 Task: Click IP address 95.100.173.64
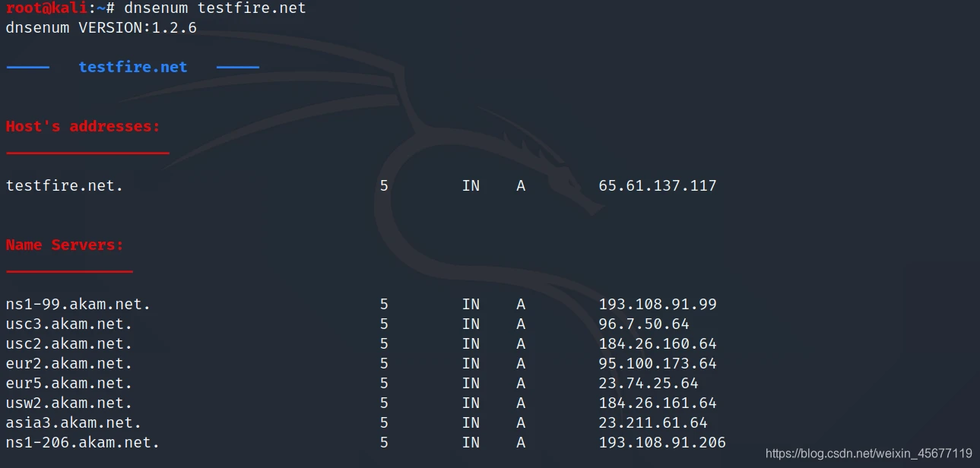tap(657, 364)
